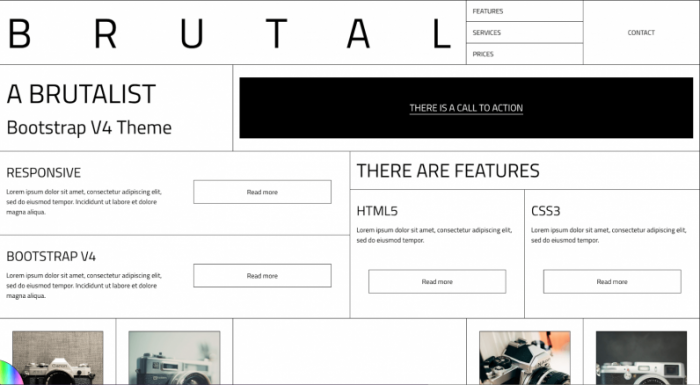Screen dimensions: 700x385
Task: Click Read more under Responsive
Action: tap(262, 192)
